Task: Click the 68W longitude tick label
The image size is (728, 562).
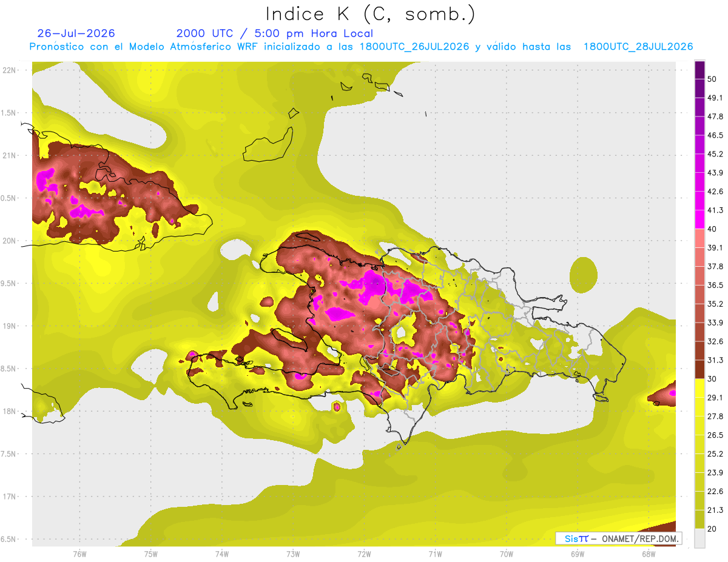Action: [648, 554]
